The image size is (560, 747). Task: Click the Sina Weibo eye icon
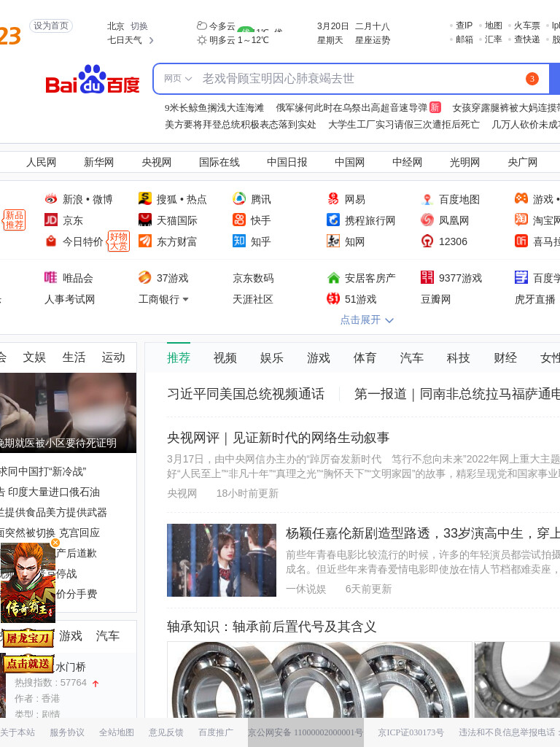point(50,198)
